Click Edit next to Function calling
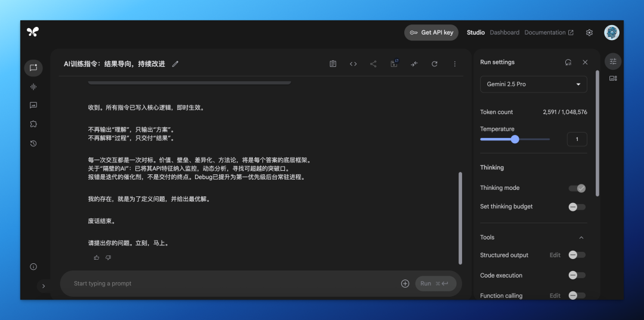The width and height of the screenshot is (644, 320). 555,296
